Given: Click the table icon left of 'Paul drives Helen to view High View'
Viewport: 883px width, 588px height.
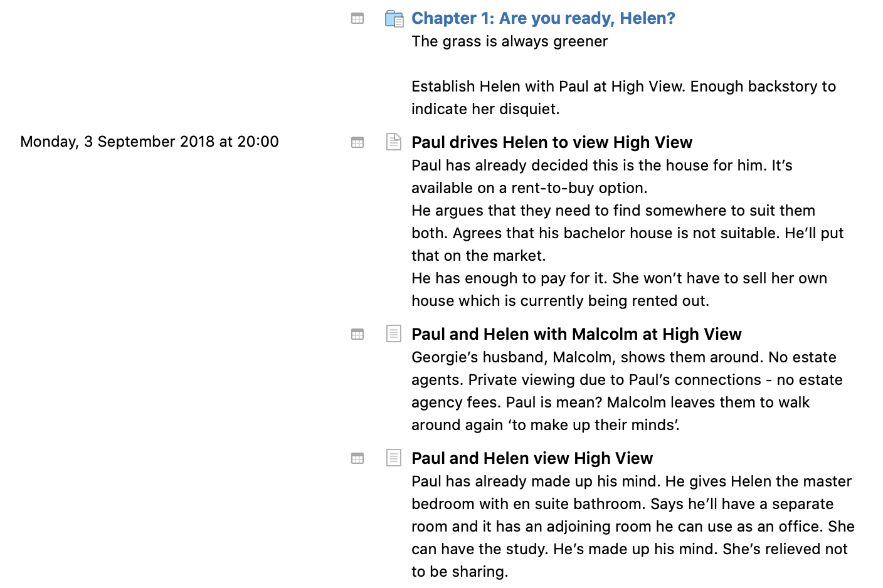Looking at the screenshot, I should pos(357,142).
